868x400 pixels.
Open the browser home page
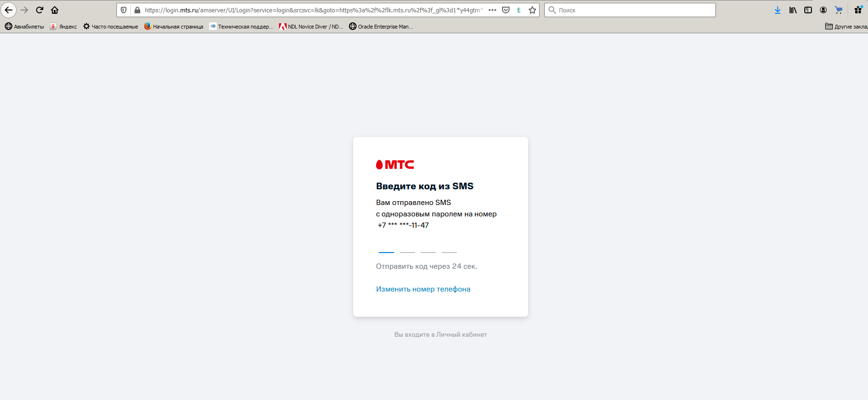click(55, 10)
